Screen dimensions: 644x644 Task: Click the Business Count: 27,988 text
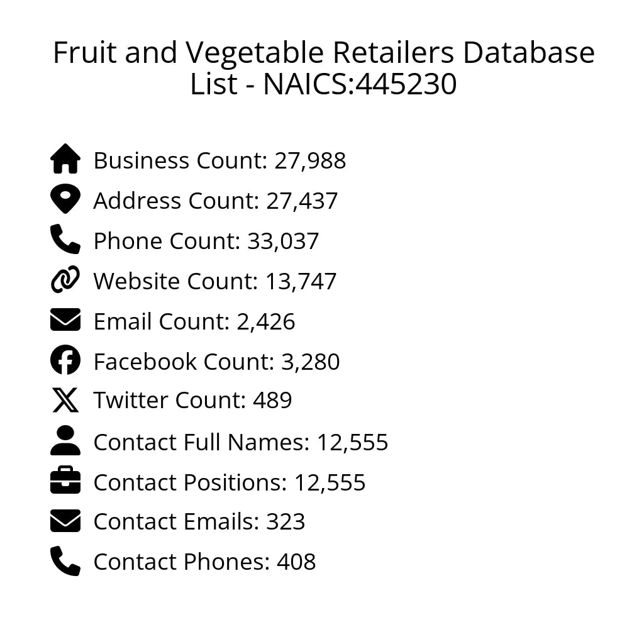[219, 161]
